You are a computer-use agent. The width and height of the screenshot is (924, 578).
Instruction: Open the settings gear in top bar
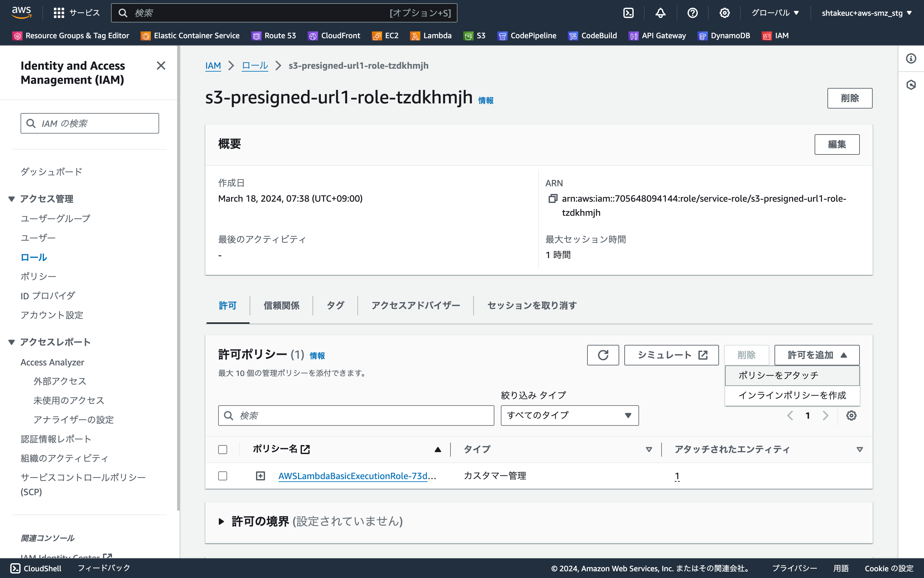[724, 13]
